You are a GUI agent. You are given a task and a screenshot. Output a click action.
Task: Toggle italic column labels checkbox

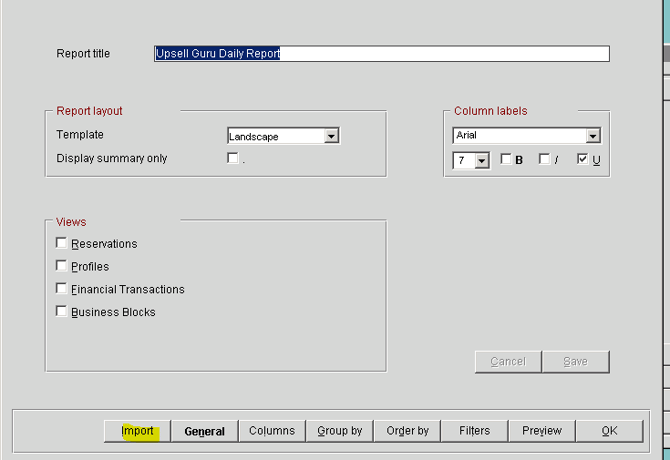pyautogui.click(x=544, y=159)
